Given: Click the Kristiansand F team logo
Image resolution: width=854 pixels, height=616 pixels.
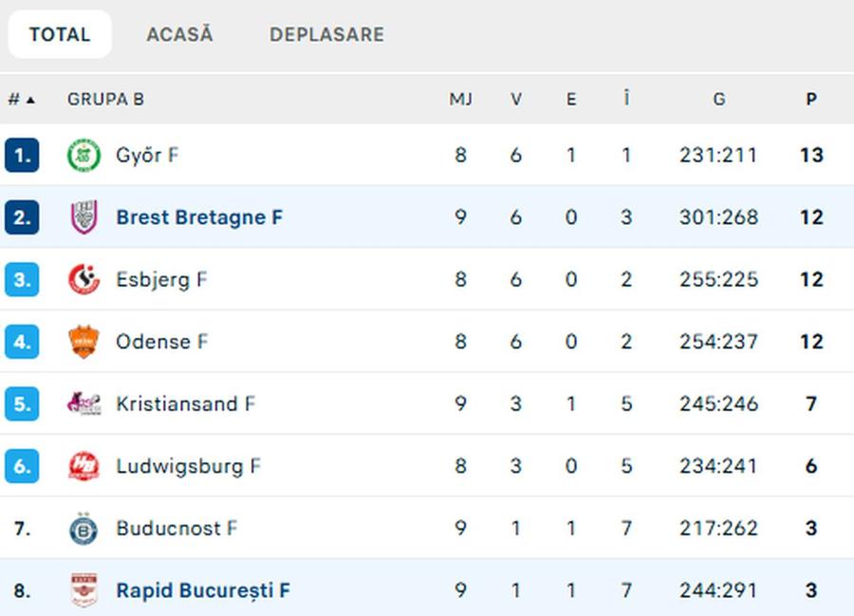Looking at the screenshot, I should pyautogui.click(x=84, y=403).
